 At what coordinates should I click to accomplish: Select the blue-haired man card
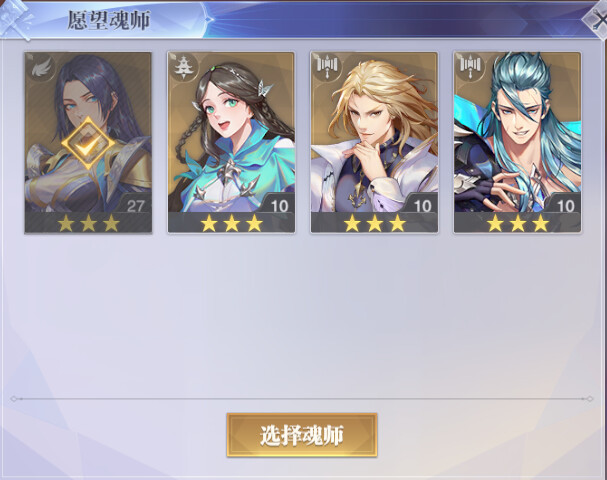tap(518, 142)
